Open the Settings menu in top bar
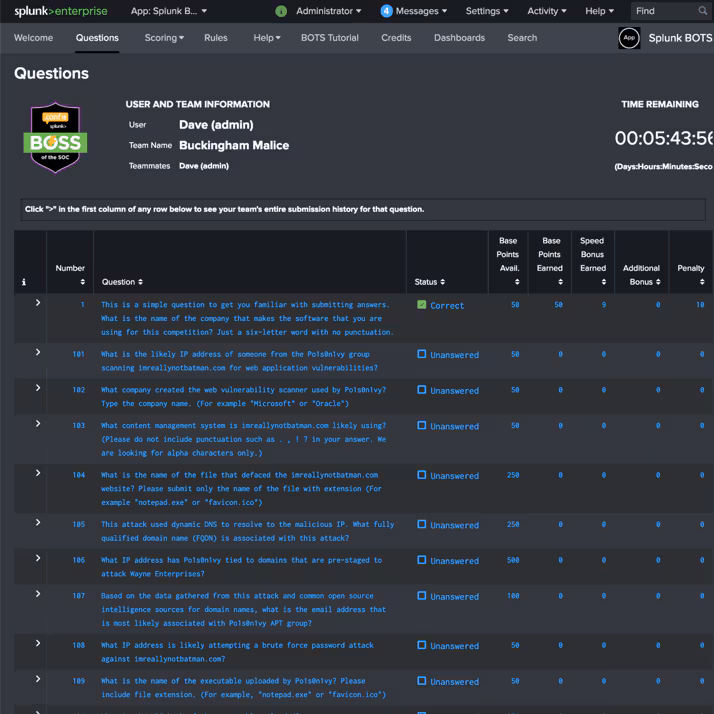Screen dimensions: 714x714 click(x=486, y=11)
